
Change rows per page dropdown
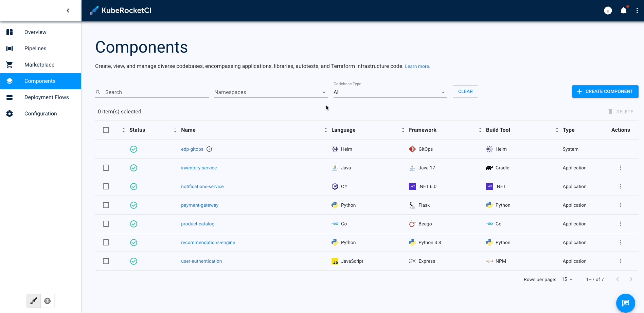click(567, 279)
